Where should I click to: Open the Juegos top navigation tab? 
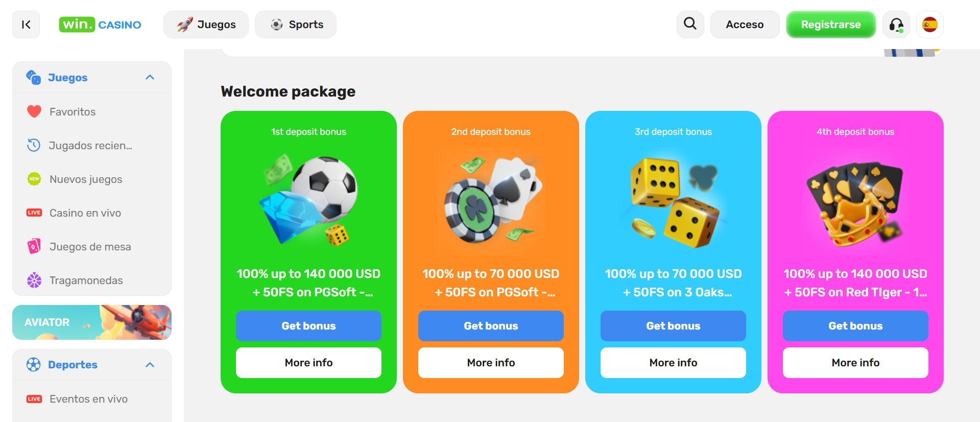[206, 25]
